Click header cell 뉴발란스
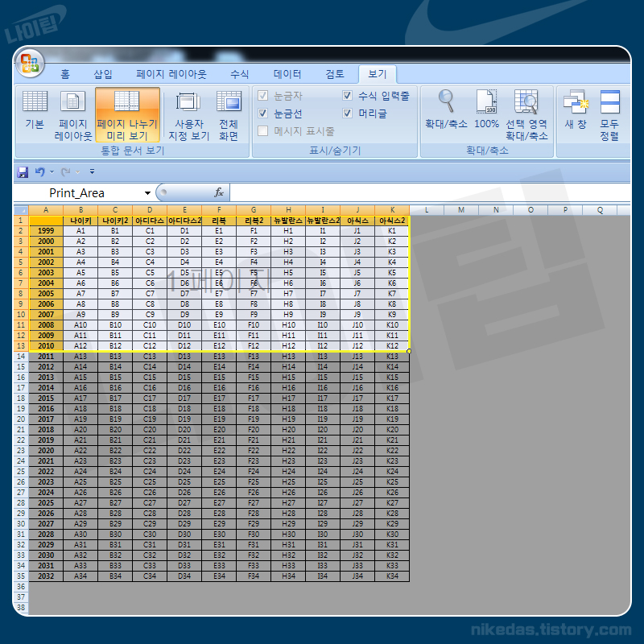This screenshot has height=644, width=644. pos(288,221)
